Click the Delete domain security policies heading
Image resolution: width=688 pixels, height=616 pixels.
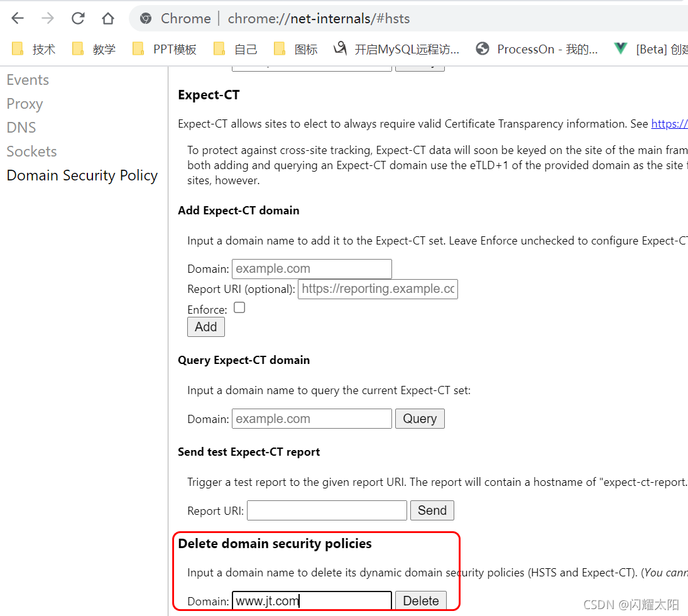click(275, 544)
